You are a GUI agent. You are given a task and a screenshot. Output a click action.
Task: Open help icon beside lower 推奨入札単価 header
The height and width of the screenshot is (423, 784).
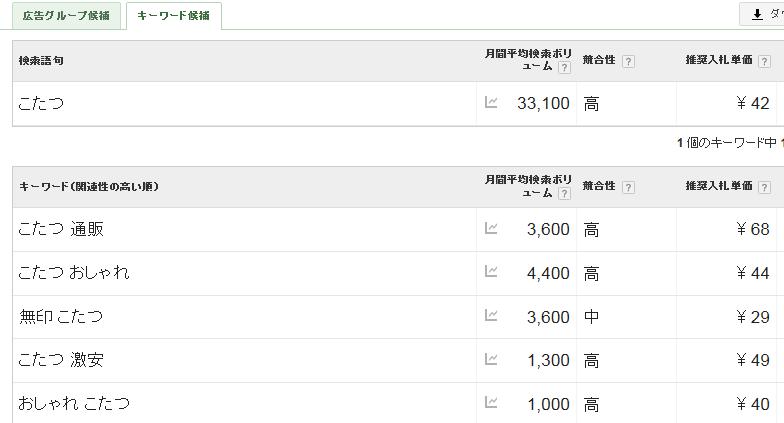click(x=764, y=188)
